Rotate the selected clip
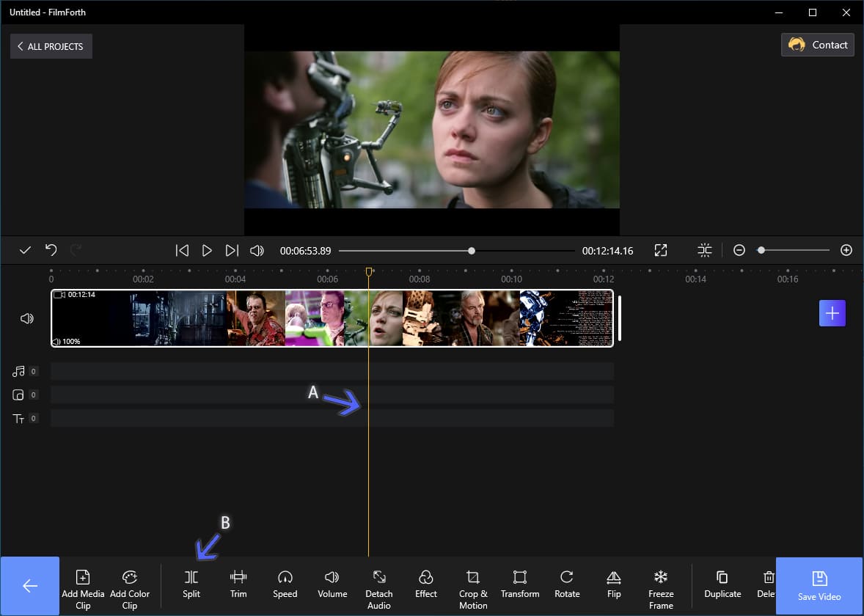The image size is (864, 616). point(567,584)
